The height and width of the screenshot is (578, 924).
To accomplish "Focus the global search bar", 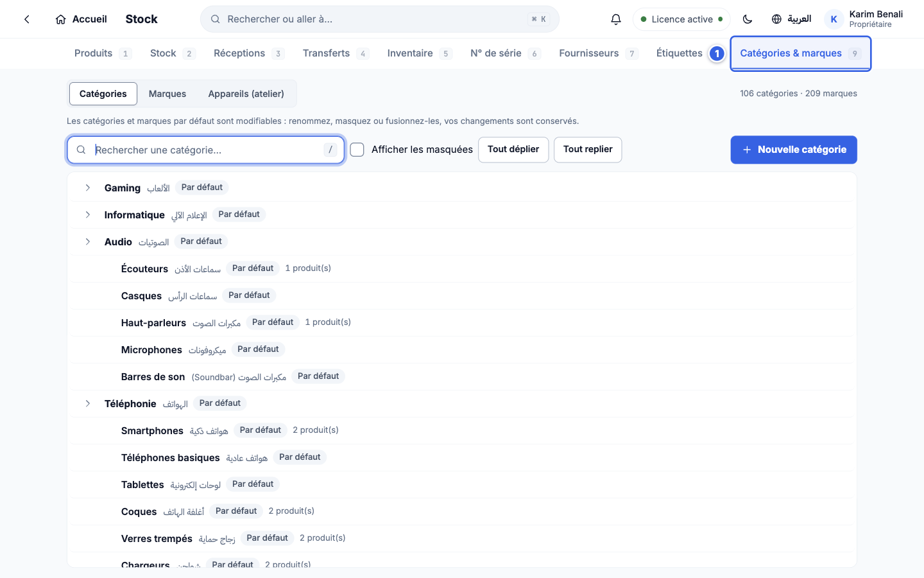I will [380, 19].
